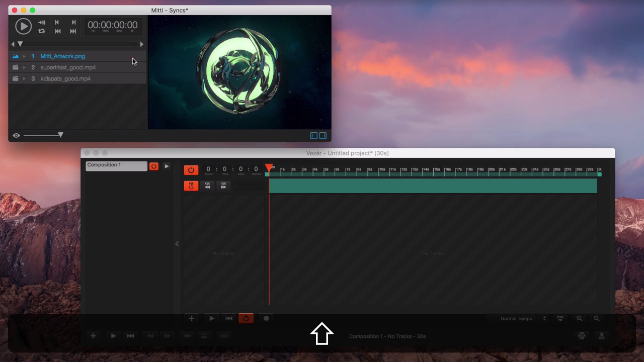This screenshot has height=362, width=644.
Task: Toggle the eye visibility icon in Mitti
Action: (x=16, y=135)
